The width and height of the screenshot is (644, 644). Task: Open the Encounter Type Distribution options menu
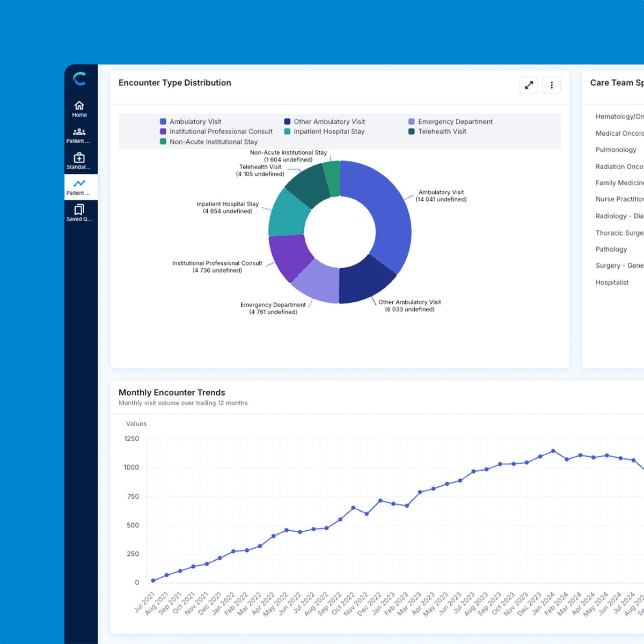coord(552,85)
